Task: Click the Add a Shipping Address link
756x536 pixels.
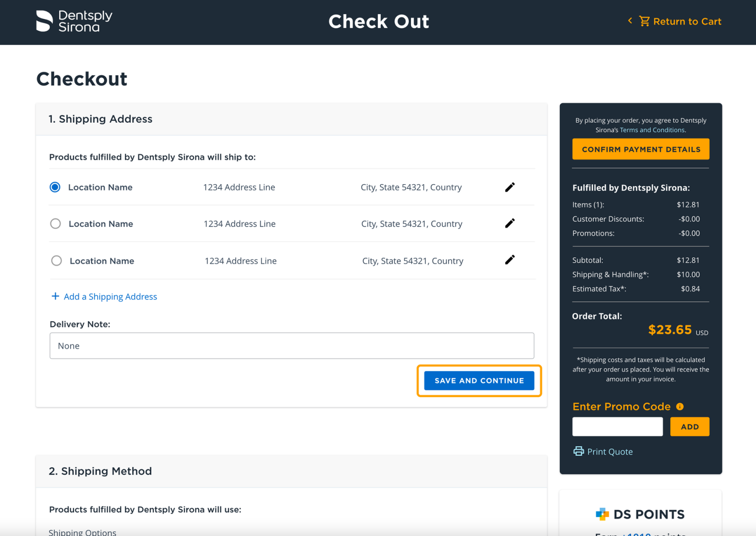Action: tap(111, 297)
